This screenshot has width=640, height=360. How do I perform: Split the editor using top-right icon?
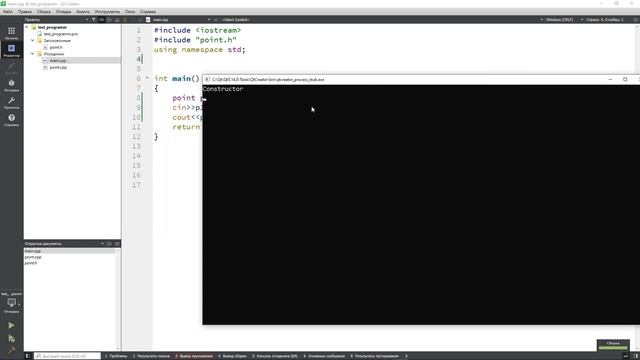click(636, 20)
